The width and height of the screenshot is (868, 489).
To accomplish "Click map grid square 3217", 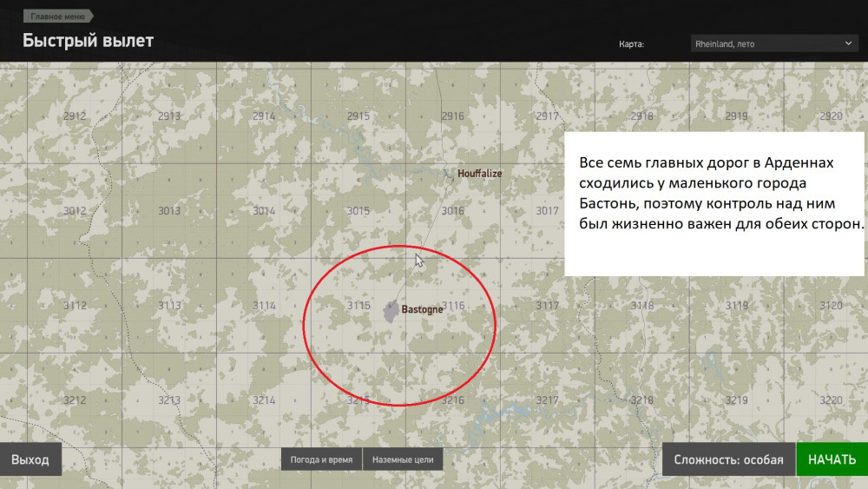I will 548,400.
